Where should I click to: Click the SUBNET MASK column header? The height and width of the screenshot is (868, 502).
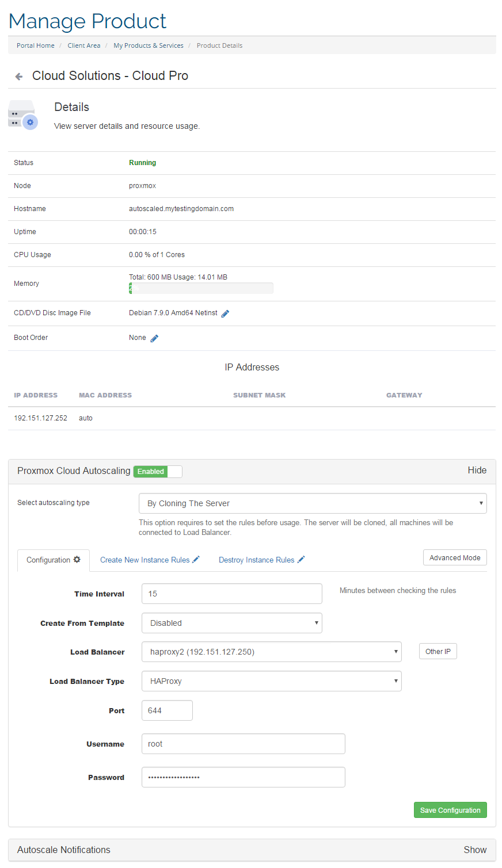point(259,395)
